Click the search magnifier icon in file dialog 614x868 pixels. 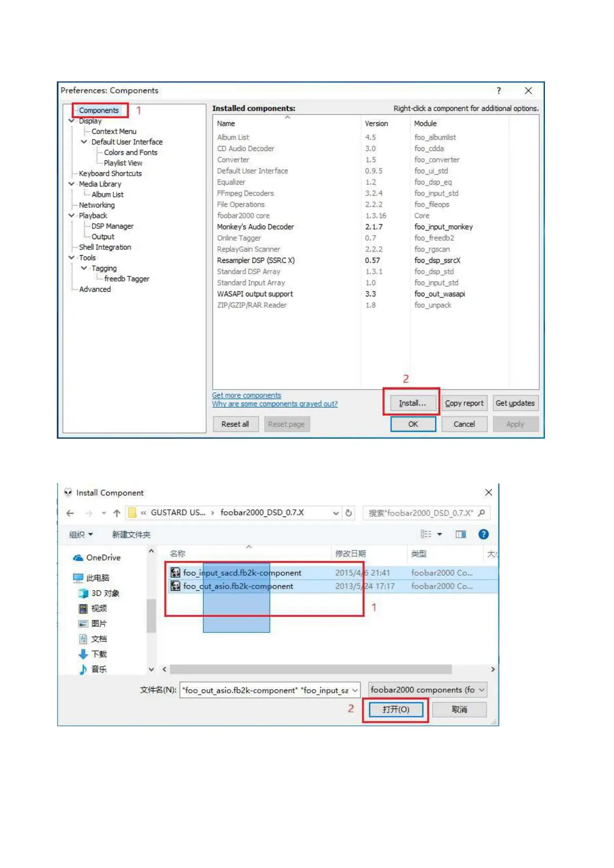482,513
